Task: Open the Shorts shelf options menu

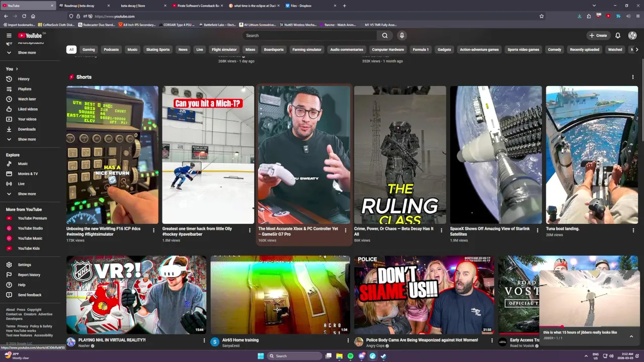Action: point(633,77)
